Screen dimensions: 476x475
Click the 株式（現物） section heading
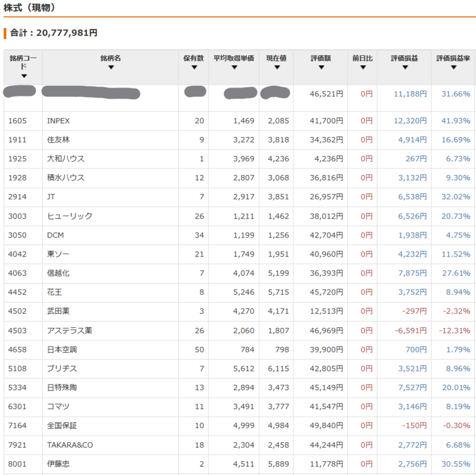click(29, 8)
